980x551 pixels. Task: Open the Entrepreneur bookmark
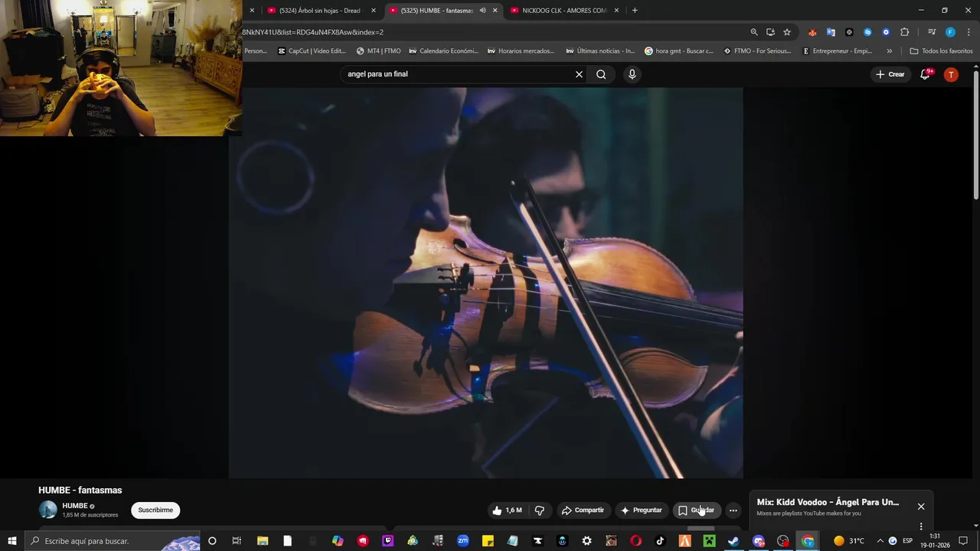837,51
